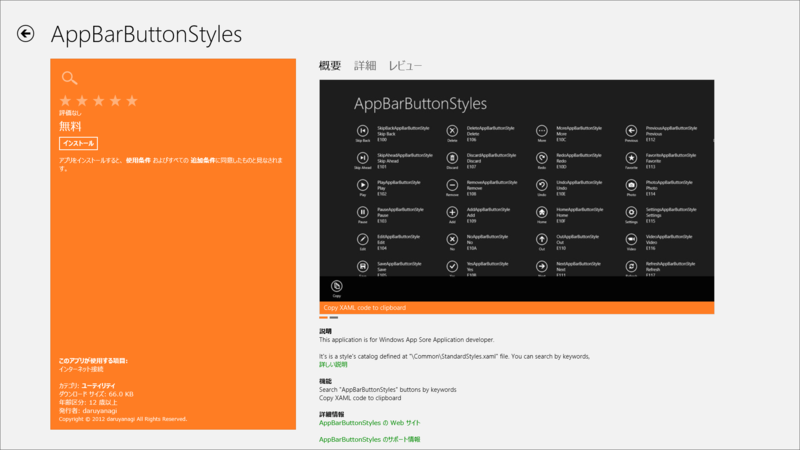The width and height of the screenshot is (800, 450).
Task: Click the Pause icon in preview
Action: pos(362,212)
